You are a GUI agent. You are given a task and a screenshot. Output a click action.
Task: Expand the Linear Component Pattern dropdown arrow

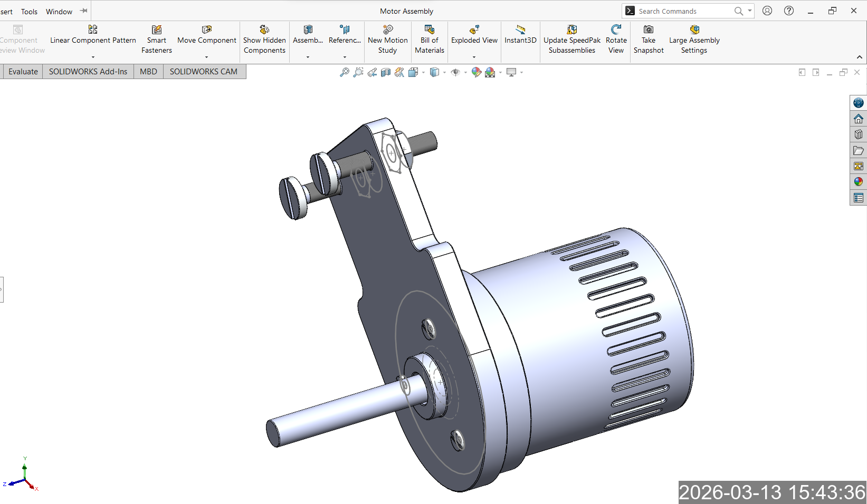click(x=93, y=57)
